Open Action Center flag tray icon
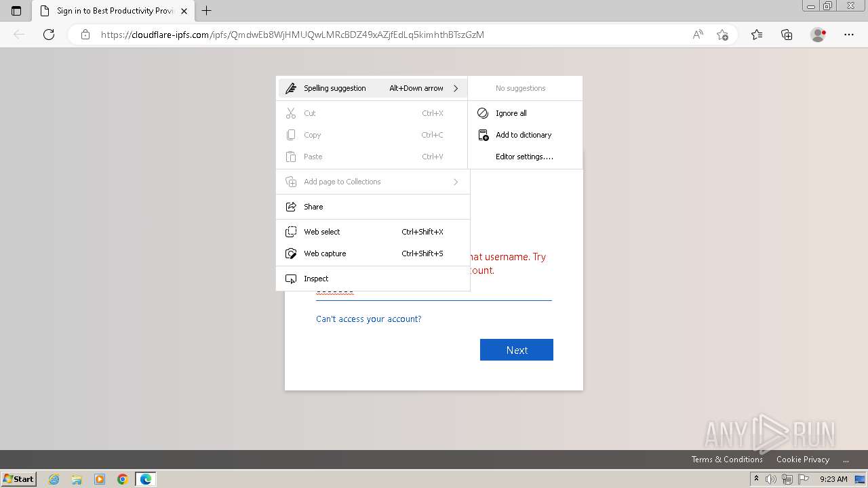This screenshot has width=868, height=488. tap(802, 479)
